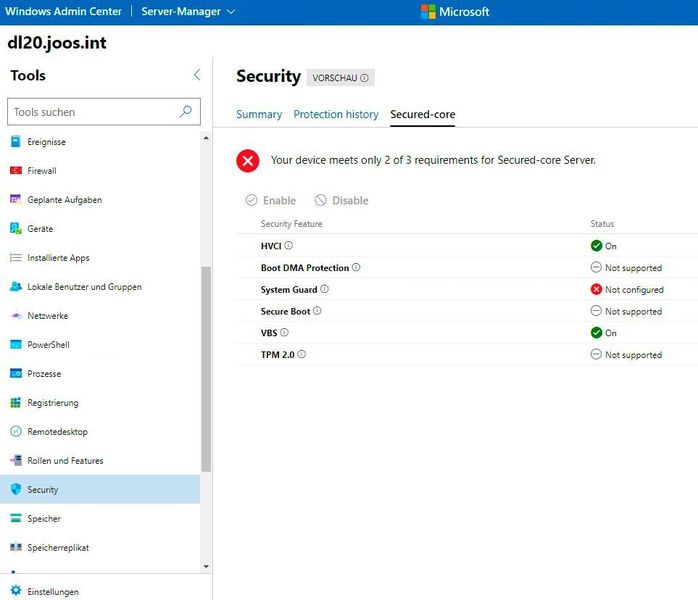The image size is (698, 600).
Task: Click TPM 2.0 Not supported status
Action: (626, 355)
